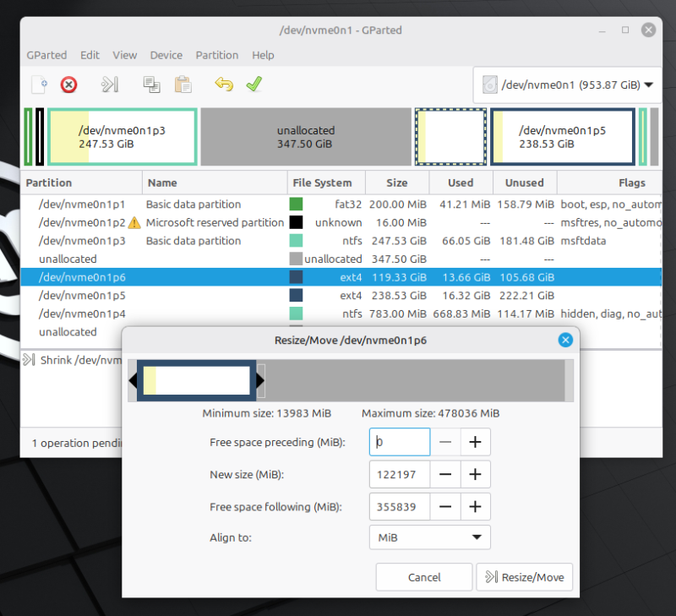Viewport: 676px width, 616px height.
Task: Open the View menu
Action: pyautogui.click(x=125, y=55)
